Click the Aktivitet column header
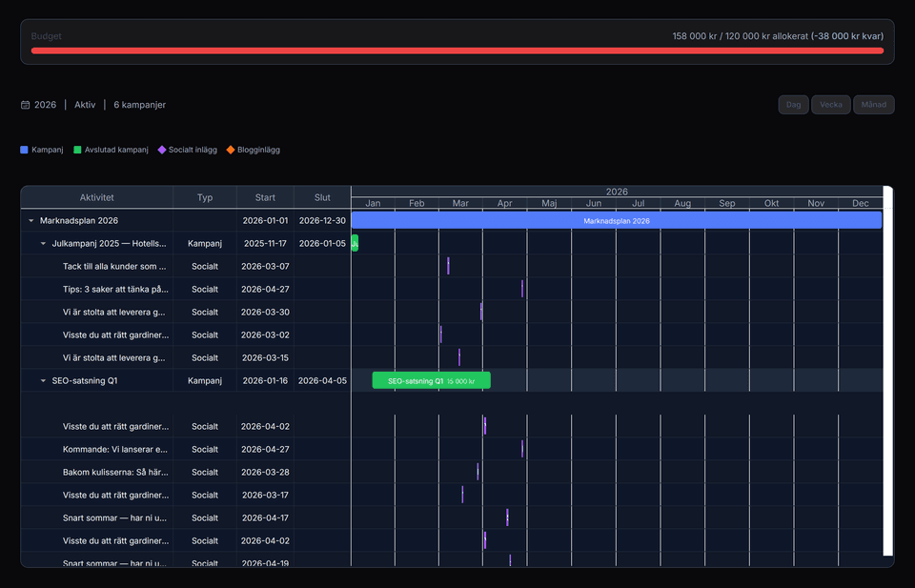 pos(96,197)
